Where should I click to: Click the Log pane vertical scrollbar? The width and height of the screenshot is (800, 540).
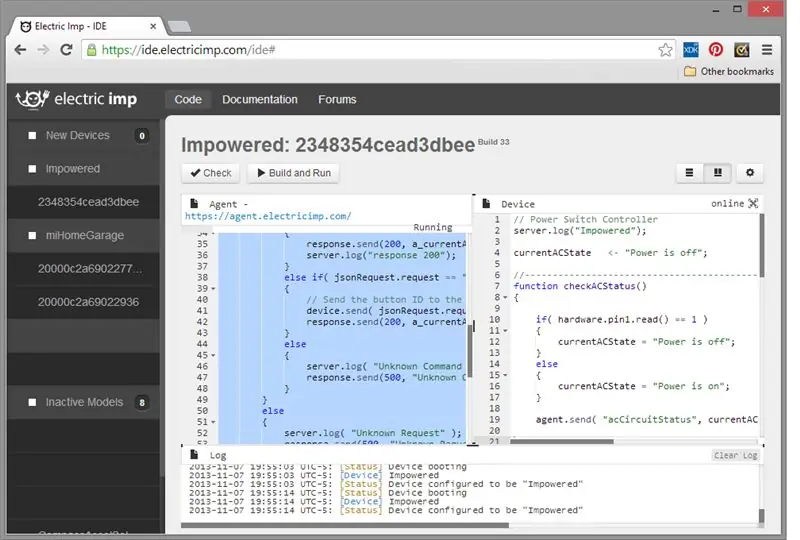pyautogui.click(x=762, y=516)
